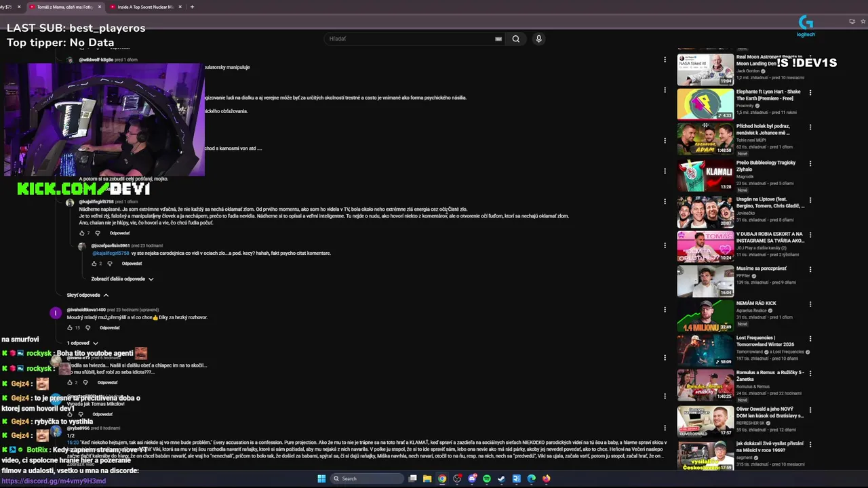Image resolution: width=868 pixels, height=488 pixels.
Task: Like the comment by @ivaheidtkova1400
Action: click(70, 328)
